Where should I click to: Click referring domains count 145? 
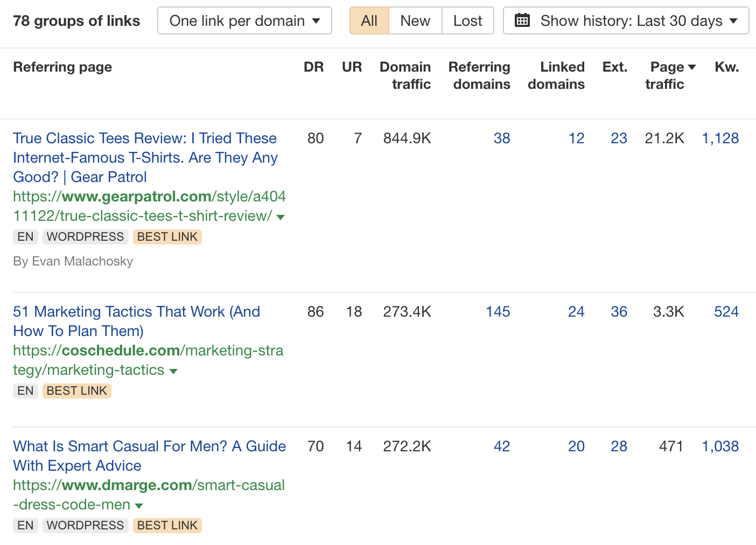(498, 312)
